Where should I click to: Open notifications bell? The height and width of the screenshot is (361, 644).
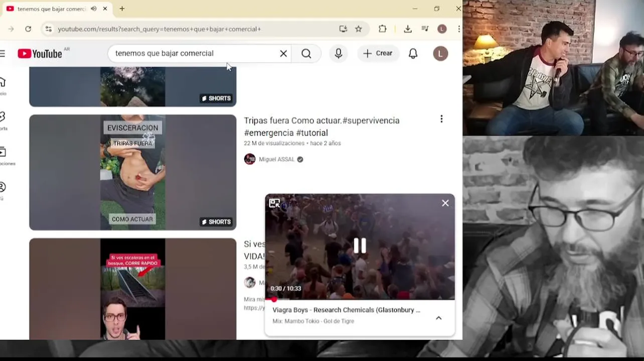[x=413, y=54]
